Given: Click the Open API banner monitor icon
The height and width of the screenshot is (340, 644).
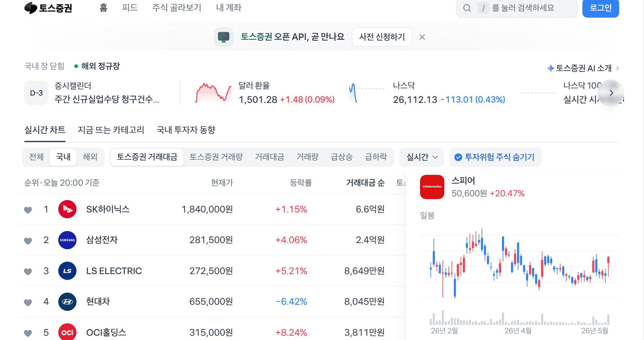Looking at the screenshot, I should click(x=224, y=37).
